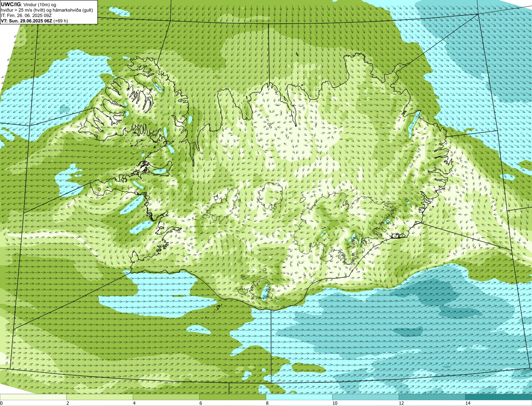Select the "IT: Fim. 26. 06. 2025 09Z" line
Image resolution: width=532 pixels, height=406 pixels.
pos(27,15)
